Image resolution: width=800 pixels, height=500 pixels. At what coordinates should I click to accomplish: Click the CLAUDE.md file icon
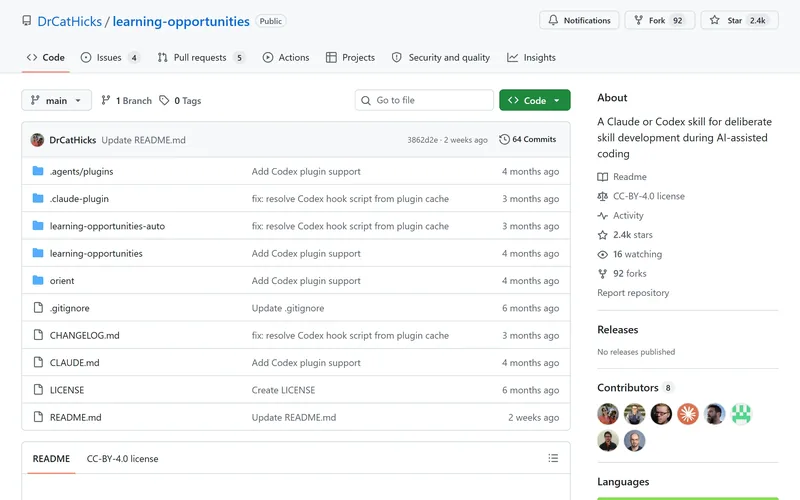(x=38, y=362)
